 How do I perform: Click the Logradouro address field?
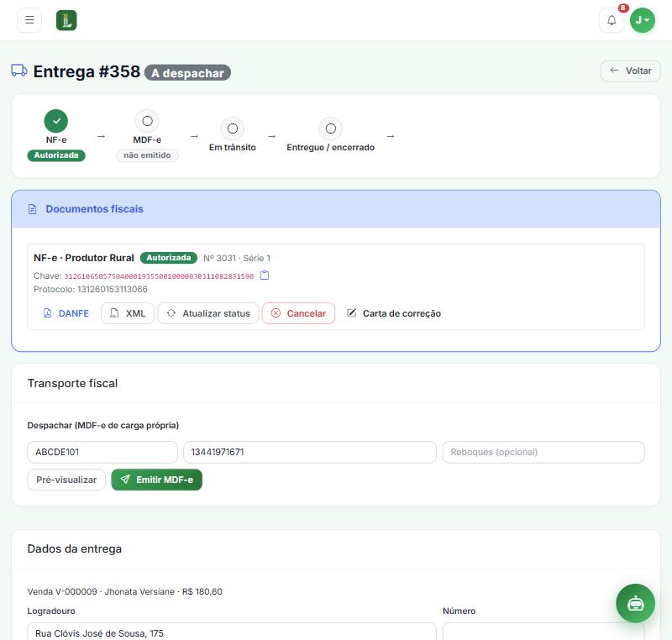coord(232,632)
